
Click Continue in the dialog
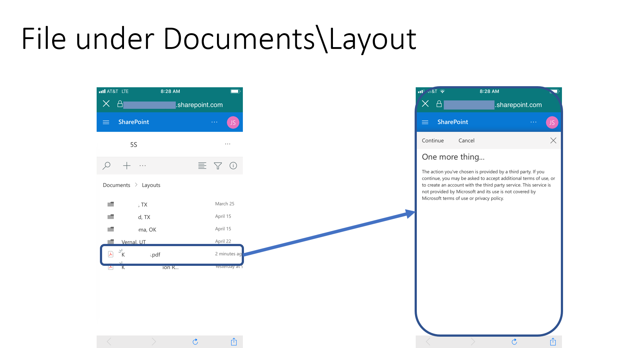pyautogui.click(x=433, y=141)
